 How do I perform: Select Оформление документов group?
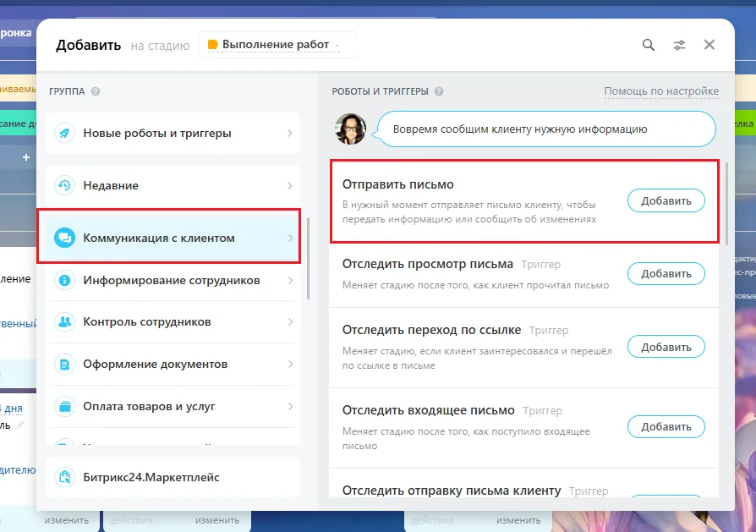(x=173, y=365)
